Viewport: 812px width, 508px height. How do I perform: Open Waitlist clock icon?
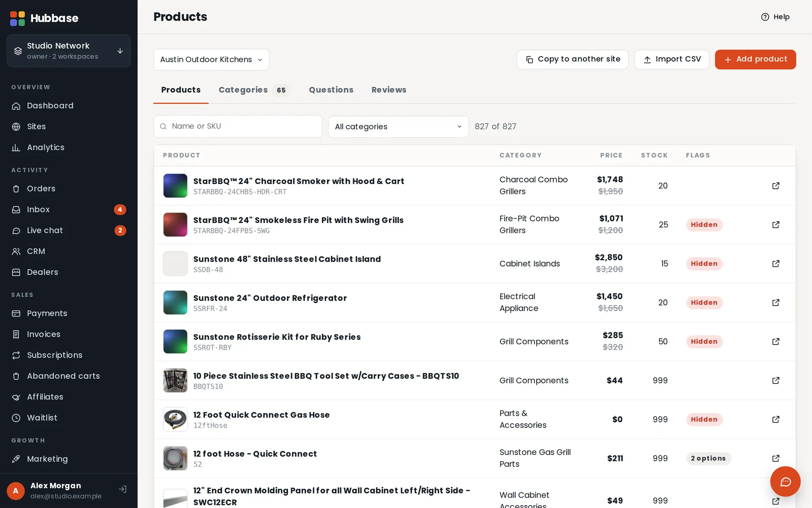(16, 418)
